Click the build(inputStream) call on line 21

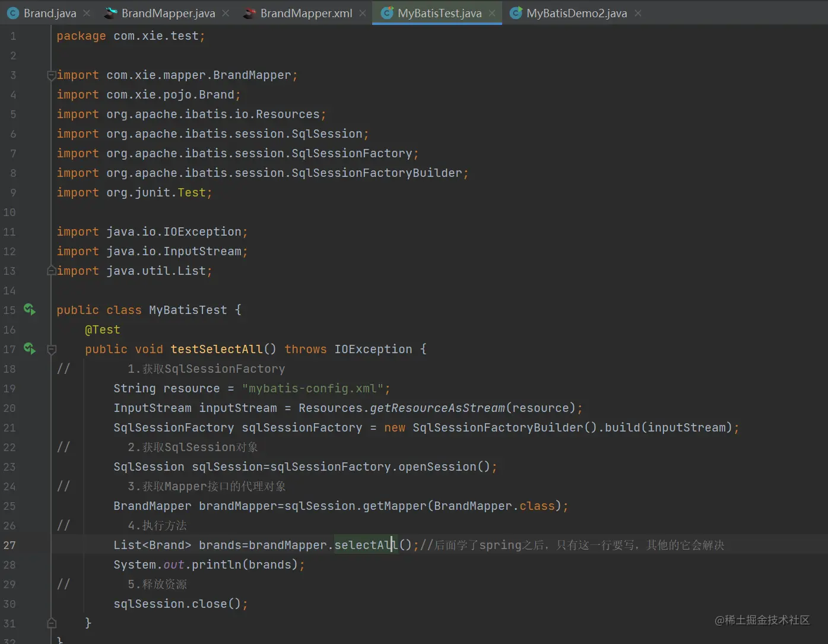tap(669, 427)
